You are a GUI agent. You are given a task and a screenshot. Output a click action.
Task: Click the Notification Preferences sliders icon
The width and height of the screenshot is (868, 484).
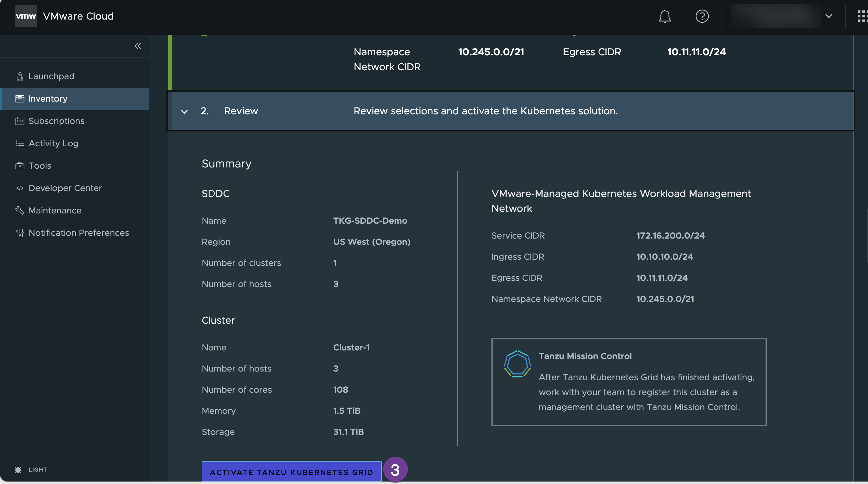(x=20, y=233)
